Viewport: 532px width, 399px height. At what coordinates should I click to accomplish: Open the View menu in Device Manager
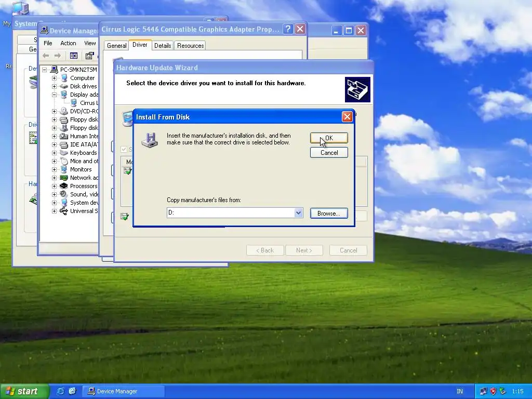[x=89, y=43]
